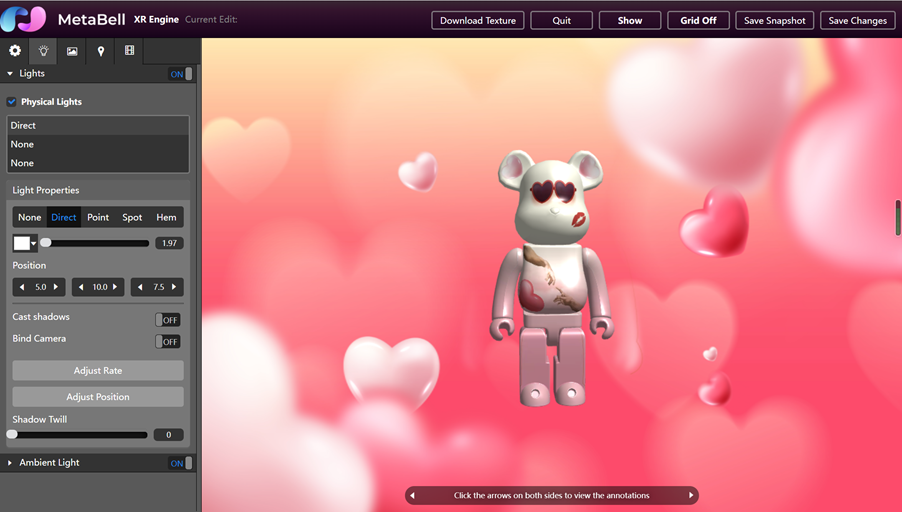Click the annotation hint text bar

click(x=551, y=495)
